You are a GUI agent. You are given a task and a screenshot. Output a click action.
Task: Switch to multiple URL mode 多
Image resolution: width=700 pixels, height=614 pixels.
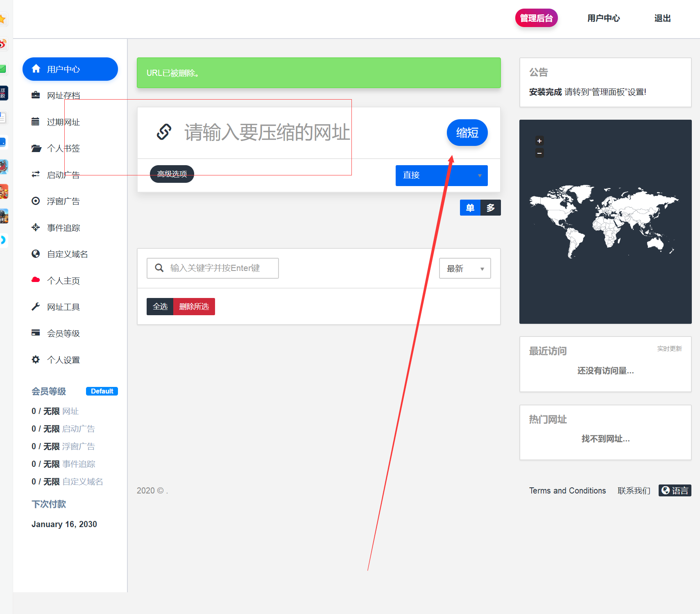[490, 208]
